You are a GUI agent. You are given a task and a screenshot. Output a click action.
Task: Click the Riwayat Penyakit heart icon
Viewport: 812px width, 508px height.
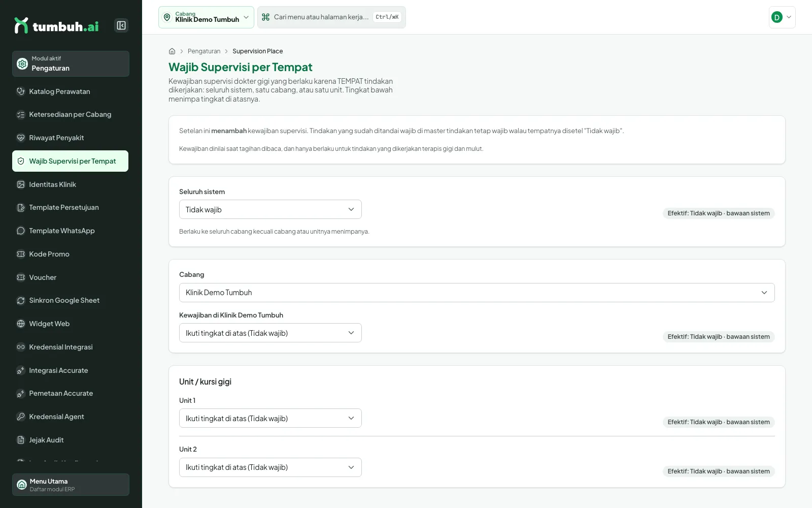pos(21,138)
